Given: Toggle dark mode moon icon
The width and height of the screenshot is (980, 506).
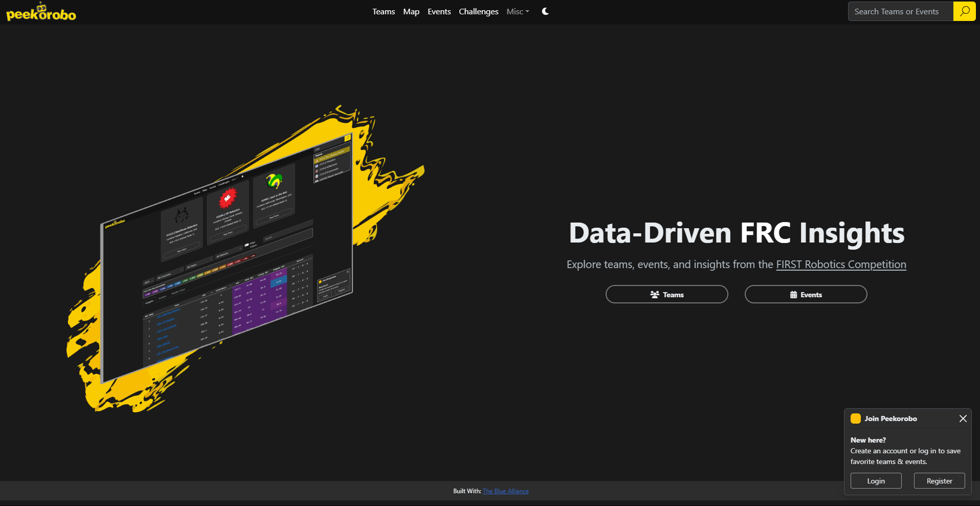Looking at the screenshot, I should 545,11.
